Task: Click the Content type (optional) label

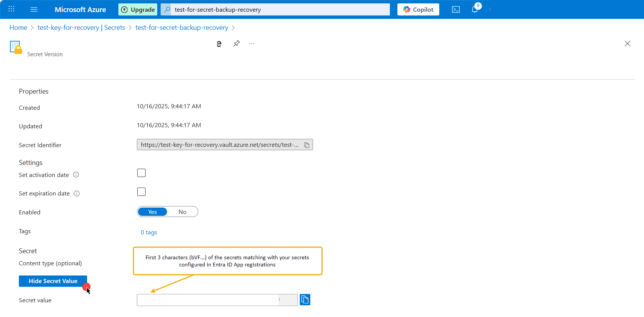Action: click(x=50, y=263)
